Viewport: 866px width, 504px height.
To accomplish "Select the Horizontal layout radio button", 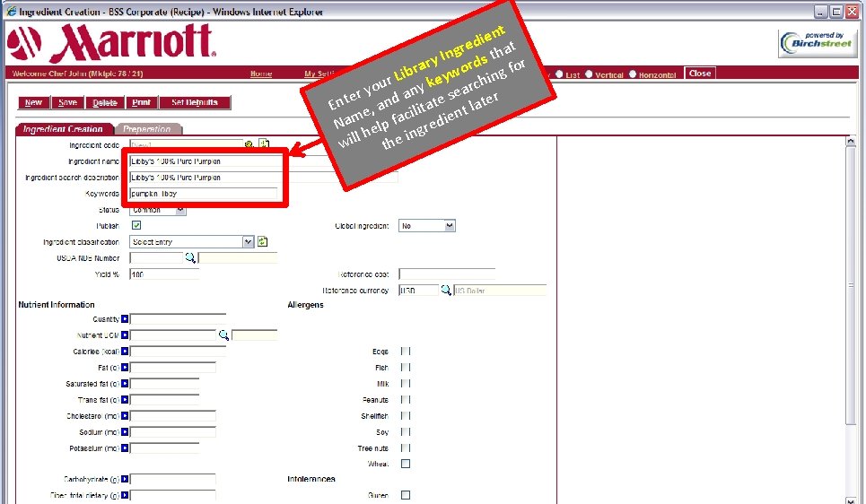I will [x=633, y=74].
